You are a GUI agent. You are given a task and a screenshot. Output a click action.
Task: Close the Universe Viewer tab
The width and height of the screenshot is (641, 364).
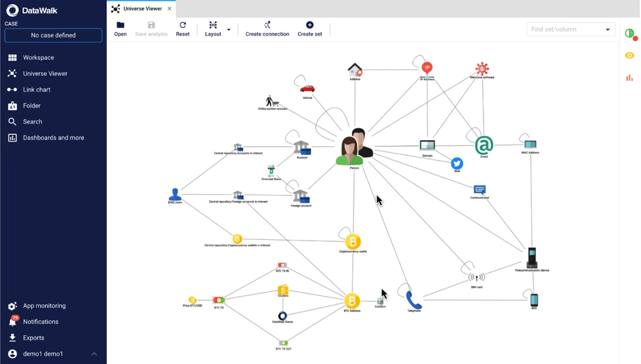click(169, 9)
